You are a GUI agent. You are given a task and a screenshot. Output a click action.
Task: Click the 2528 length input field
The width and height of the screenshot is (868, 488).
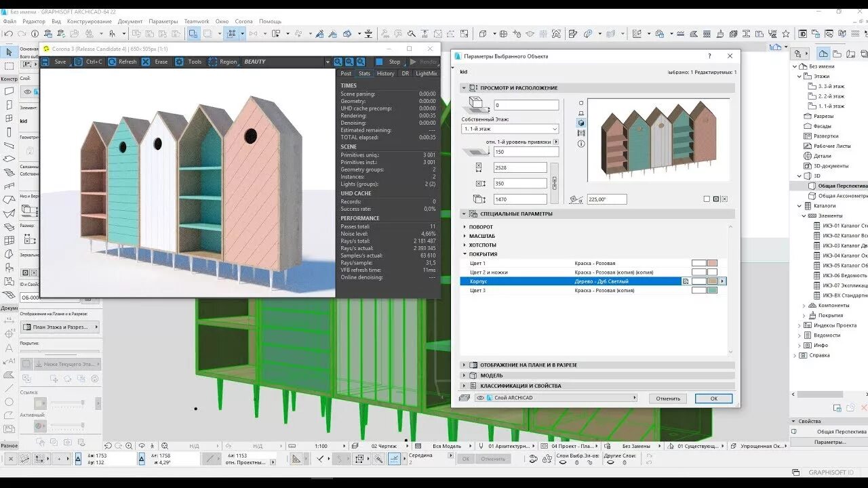(521, 167)
